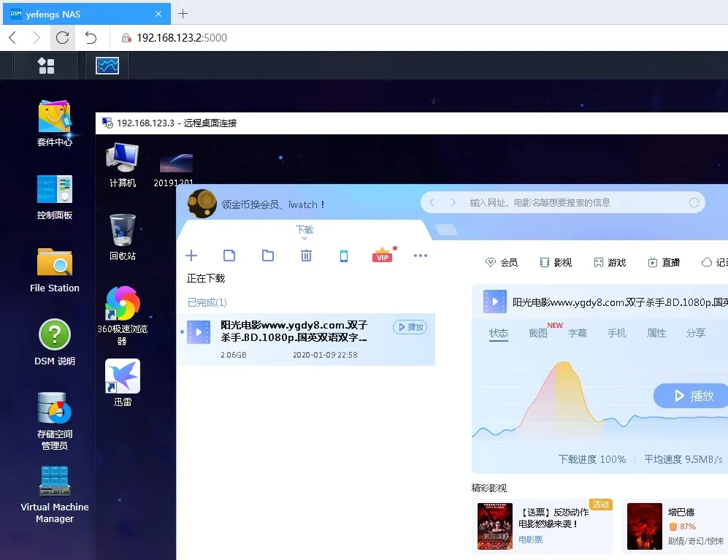
Task: Open 游戏 games nav item
Action: pyautogui.click(x=610, y=262)
